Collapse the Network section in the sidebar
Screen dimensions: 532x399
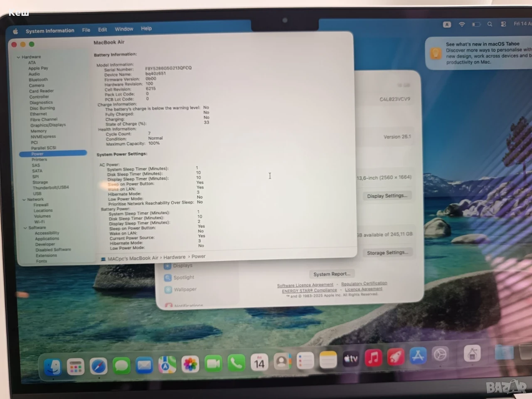24,199
